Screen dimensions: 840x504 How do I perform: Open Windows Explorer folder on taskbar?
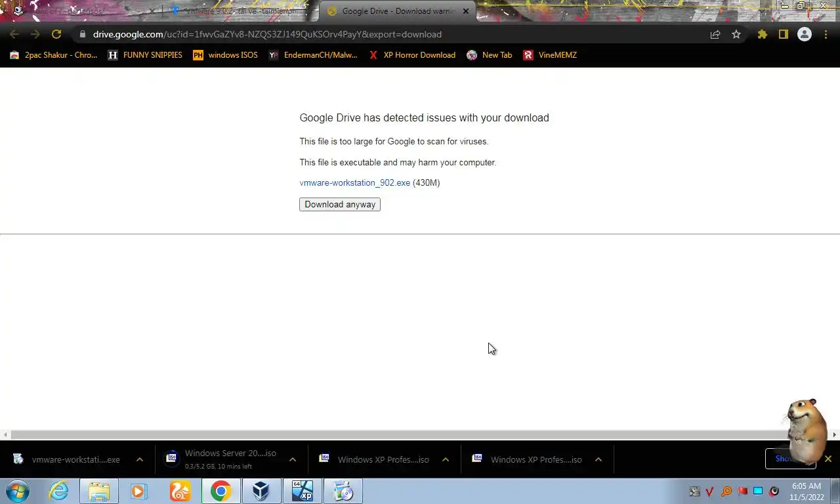pos(99,491)
